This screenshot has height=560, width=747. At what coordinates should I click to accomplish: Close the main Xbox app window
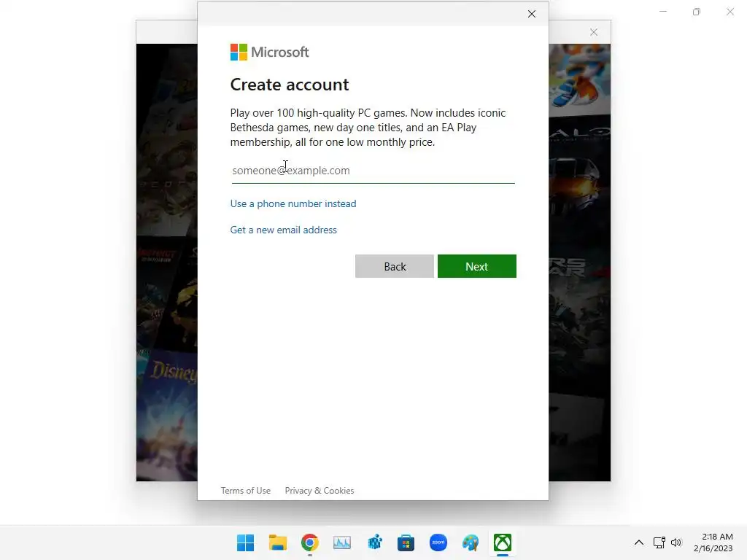729,12
